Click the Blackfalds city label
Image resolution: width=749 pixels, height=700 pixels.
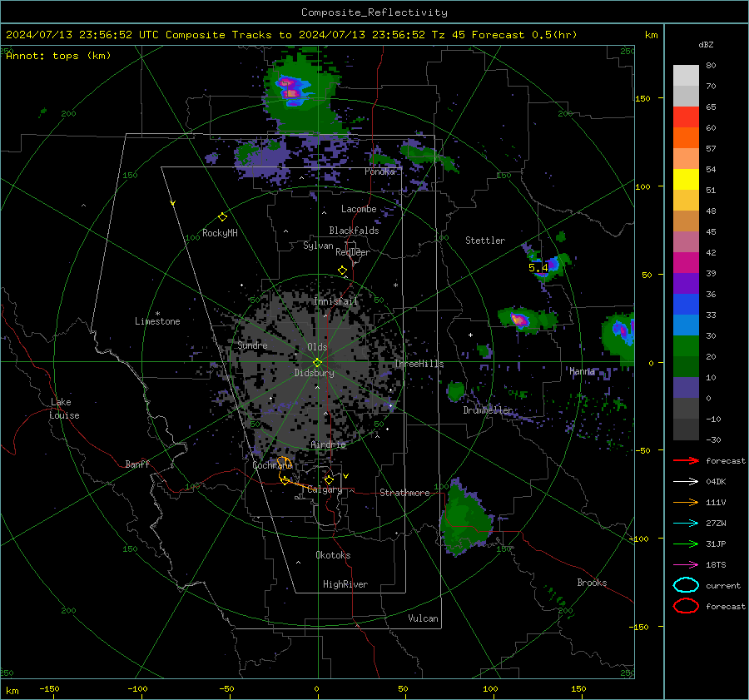tap(354, 231)
